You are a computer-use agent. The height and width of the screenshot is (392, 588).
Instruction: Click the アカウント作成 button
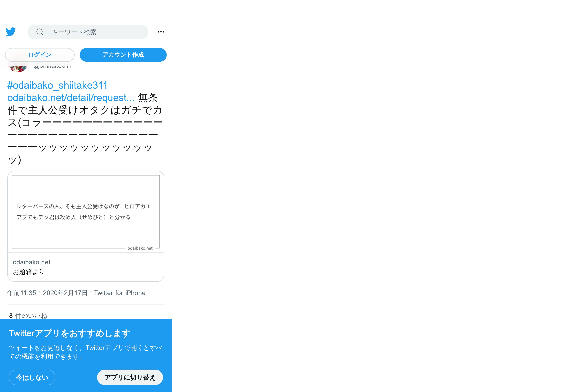(123, 55)
